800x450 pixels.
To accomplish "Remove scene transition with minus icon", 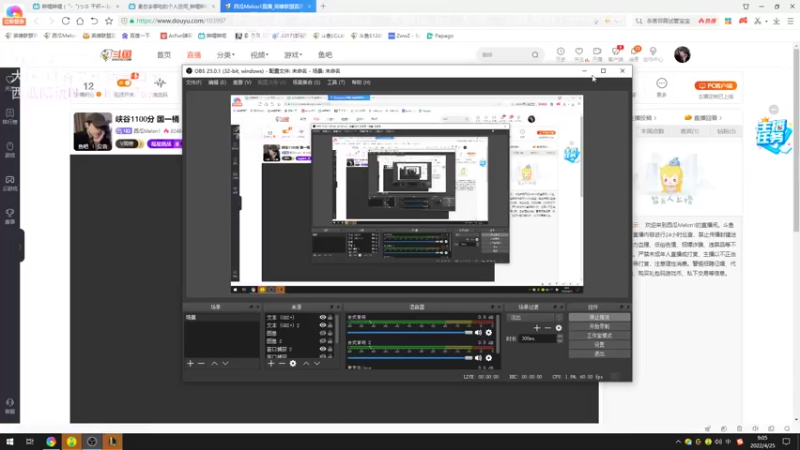I will click(547, 328).
